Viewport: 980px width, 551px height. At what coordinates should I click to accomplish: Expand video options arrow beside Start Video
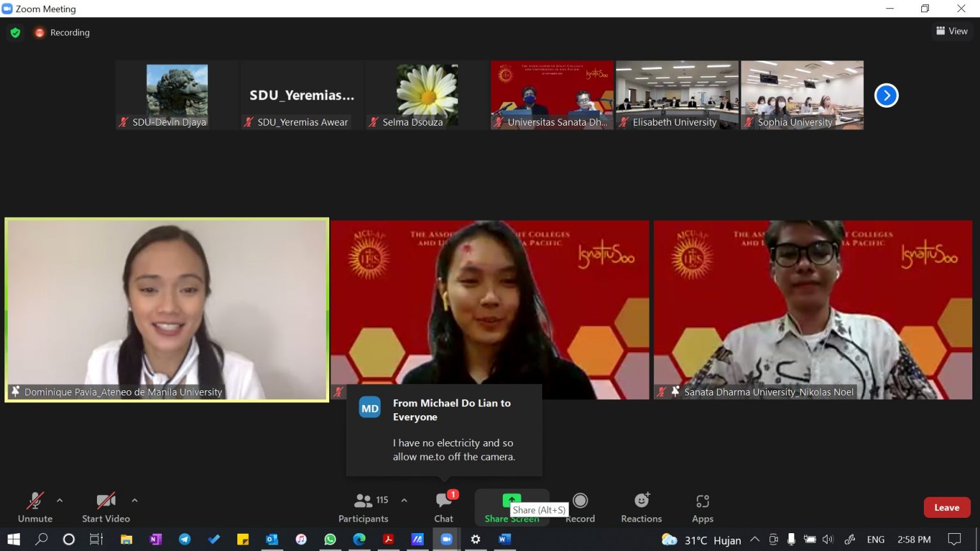(135, 501)
